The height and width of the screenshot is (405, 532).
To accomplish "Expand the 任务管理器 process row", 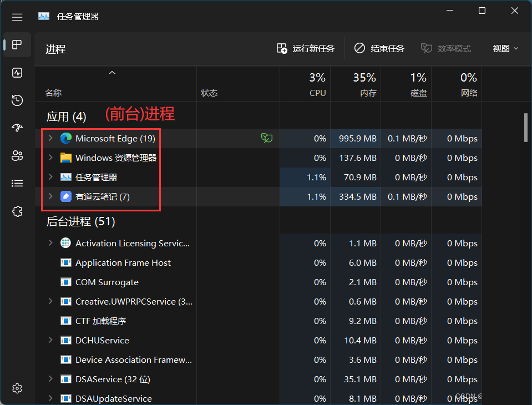I will click(x=50, y=176).
